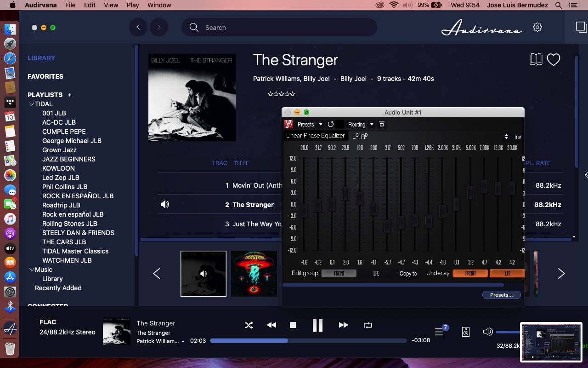Reset the equalizer with the circular arrow
This screenshot has height=368, width=588.
[330, 124]
